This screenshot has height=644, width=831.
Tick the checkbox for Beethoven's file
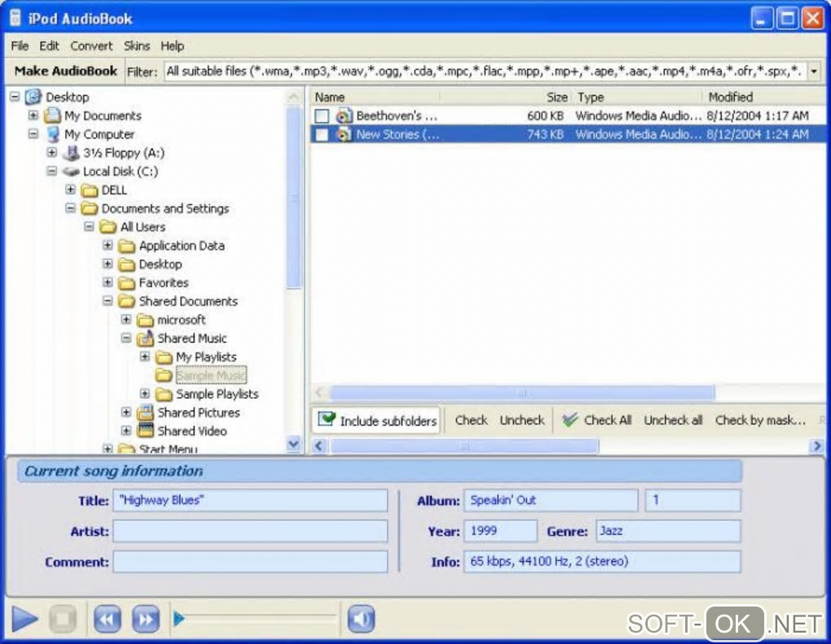[x=322, y=116]
